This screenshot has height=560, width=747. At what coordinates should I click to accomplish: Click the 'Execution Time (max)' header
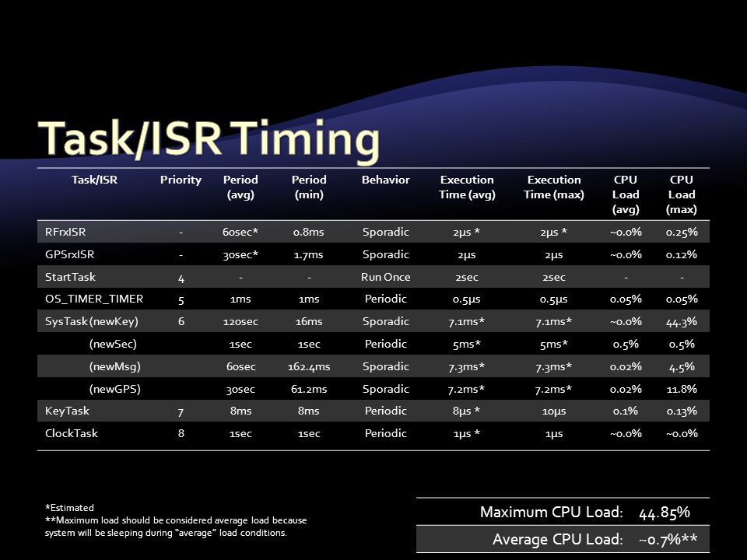click(x=553, y=187)
